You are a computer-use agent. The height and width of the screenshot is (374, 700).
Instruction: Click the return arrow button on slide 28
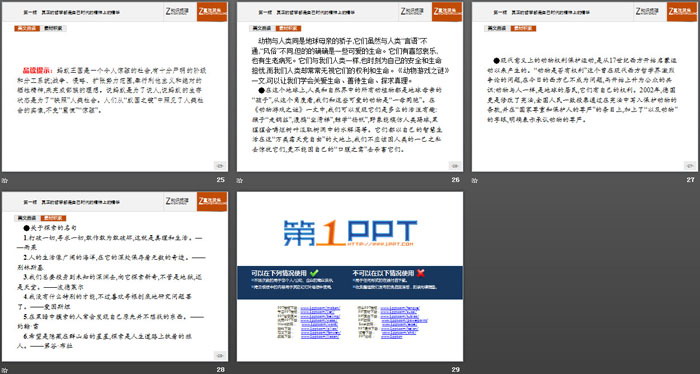219,355
